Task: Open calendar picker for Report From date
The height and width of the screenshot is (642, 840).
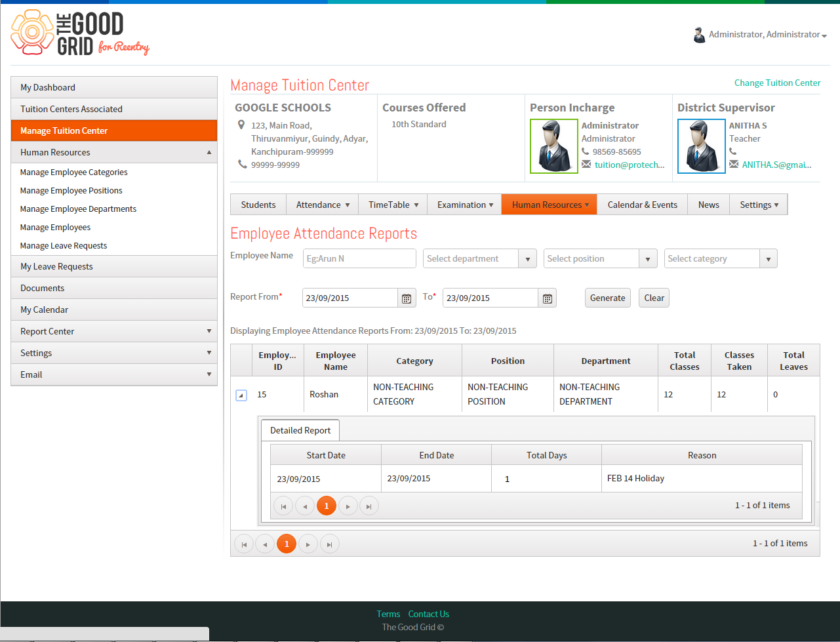Action: [407, 298]
